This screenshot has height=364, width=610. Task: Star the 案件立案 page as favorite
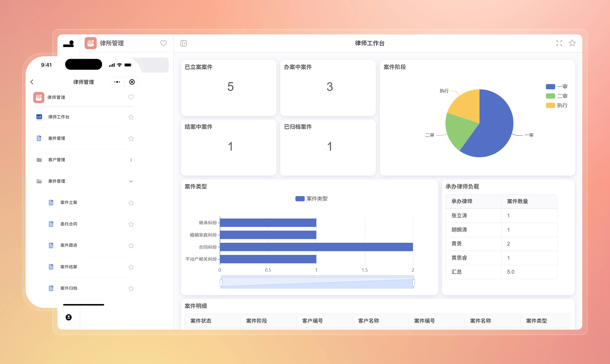132,203
